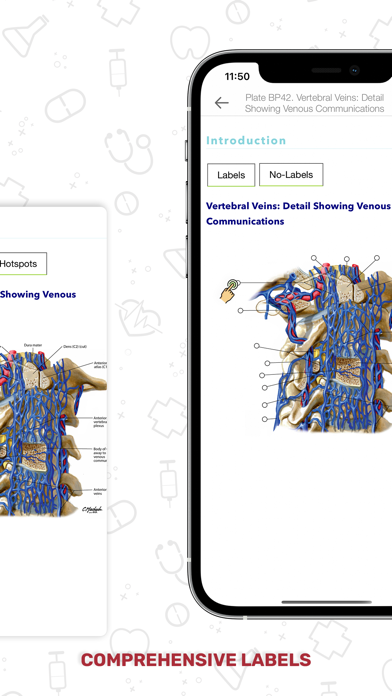Click the 'Showing Venous' title on the left card
This screenshot has width=392, height=696.
(38, 294)
